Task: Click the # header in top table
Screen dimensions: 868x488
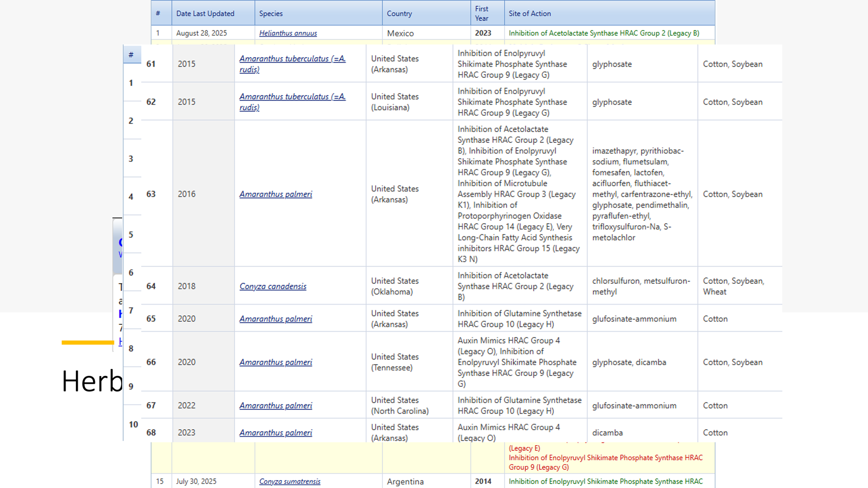Action: coord(158,14)
